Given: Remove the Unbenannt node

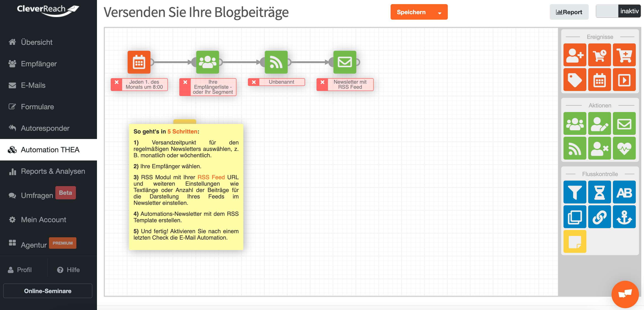Looking at the screenshot, I should [x=253, y=82].
